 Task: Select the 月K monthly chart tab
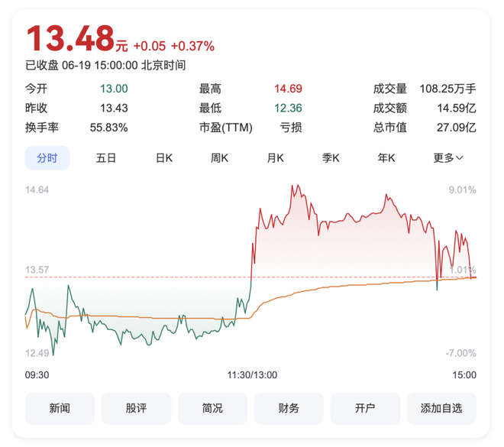275,158
